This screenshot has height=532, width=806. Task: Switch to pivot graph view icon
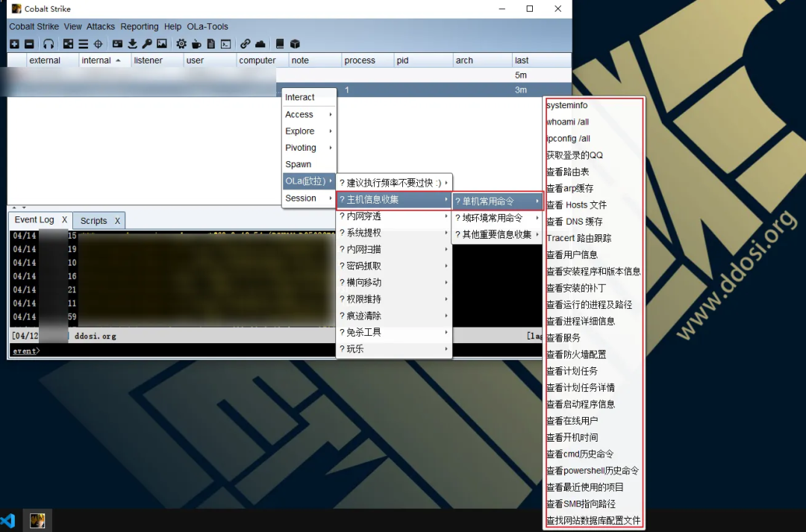click(68, 44)
